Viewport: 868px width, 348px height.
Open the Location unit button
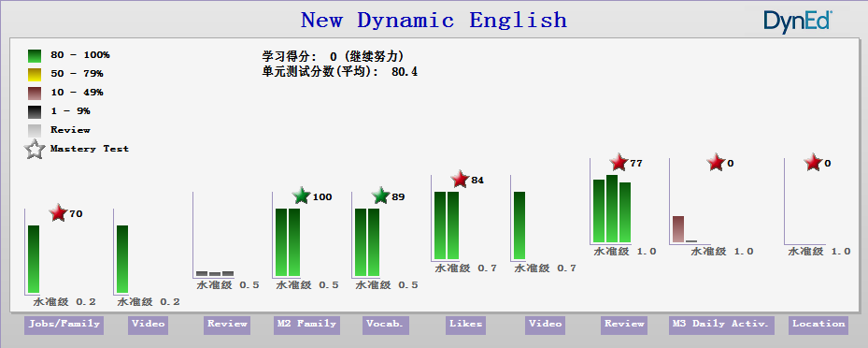pyautogui.click(x=818, y=325)
